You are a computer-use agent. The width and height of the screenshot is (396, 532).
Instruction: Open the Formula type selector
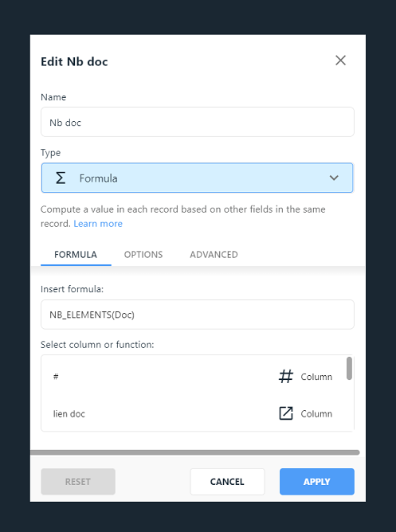[197, 178]
